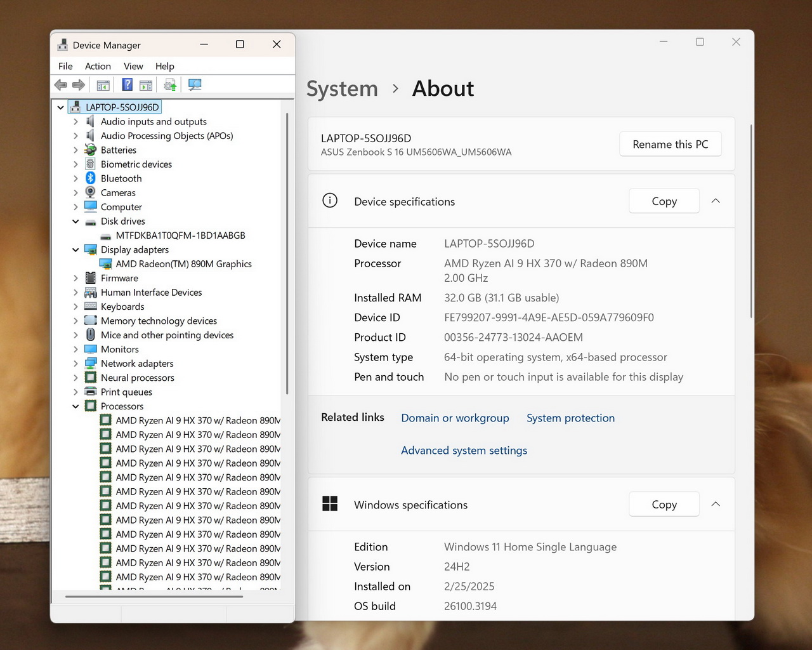Select the Monitors icon in device tree

[x=91, y=349]
